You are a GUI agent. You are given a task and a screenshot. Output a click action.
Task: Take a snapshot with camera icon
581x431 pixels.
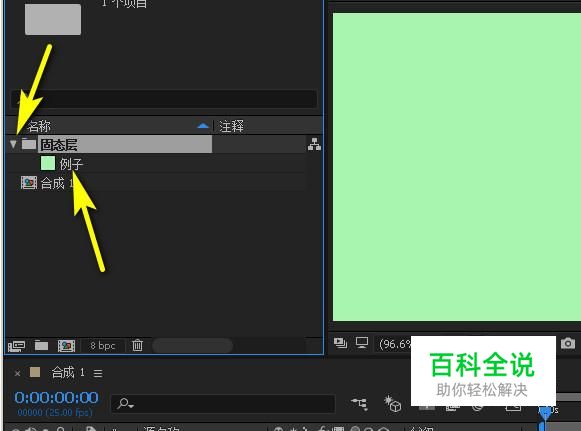coord(568,343)
